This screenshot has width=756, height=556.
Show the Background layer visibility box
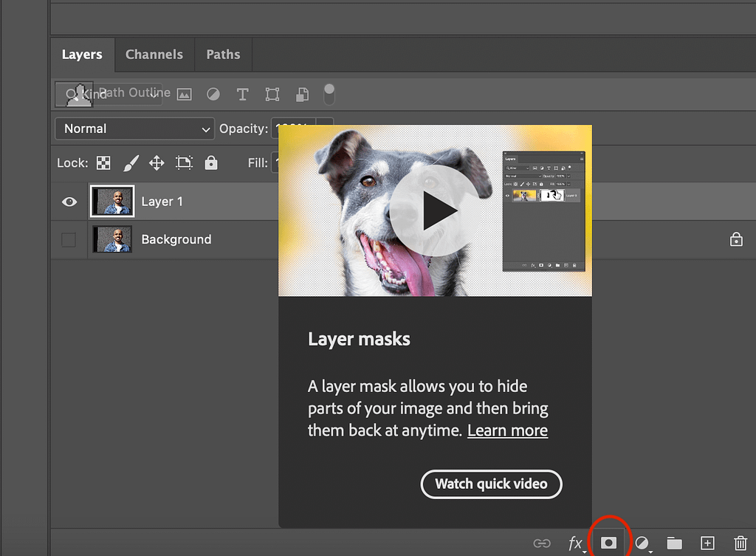(x=69, y=240)
